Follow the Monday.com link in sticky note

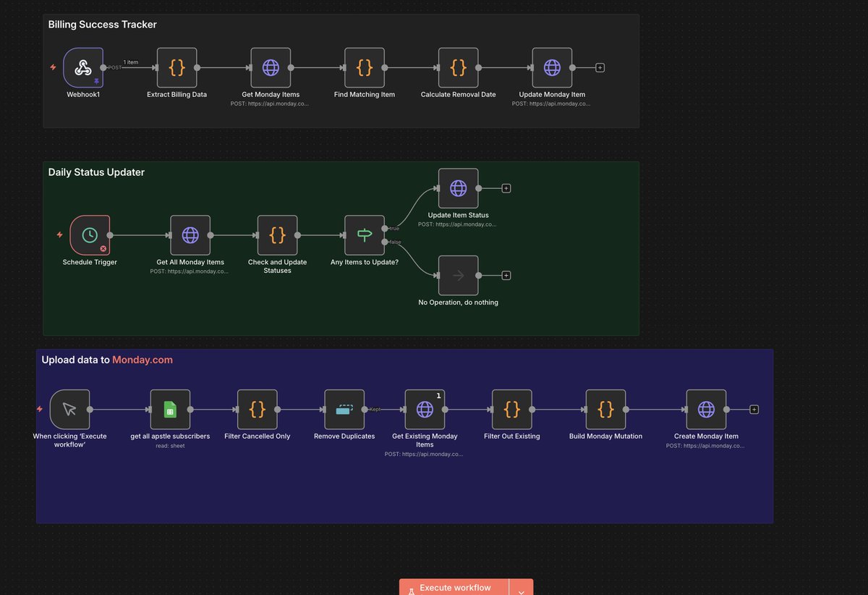point(142,360)
